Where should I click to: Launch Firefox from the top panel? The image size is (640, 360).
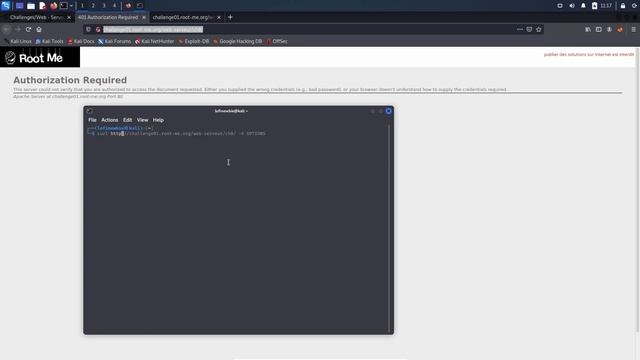pos(53,6)
